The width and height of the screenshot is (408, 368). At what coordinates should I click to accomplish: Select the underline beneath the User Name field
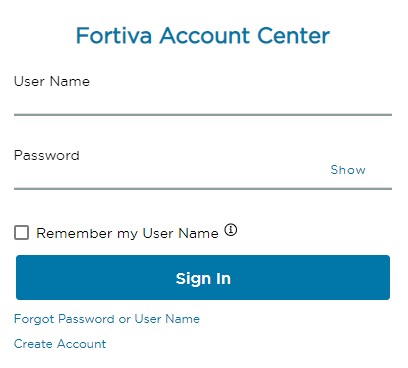point(203,115)
